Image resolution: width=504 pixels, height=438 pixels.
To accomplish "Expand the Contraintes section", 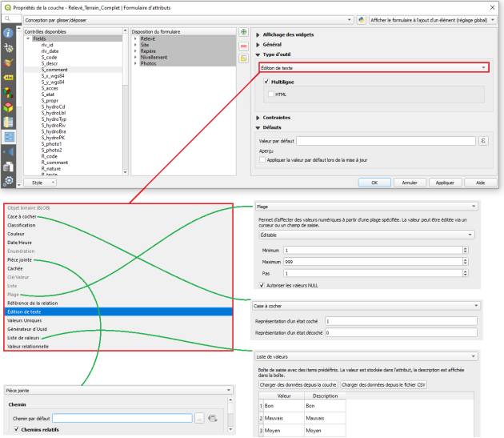I will (x=258, y=118).
